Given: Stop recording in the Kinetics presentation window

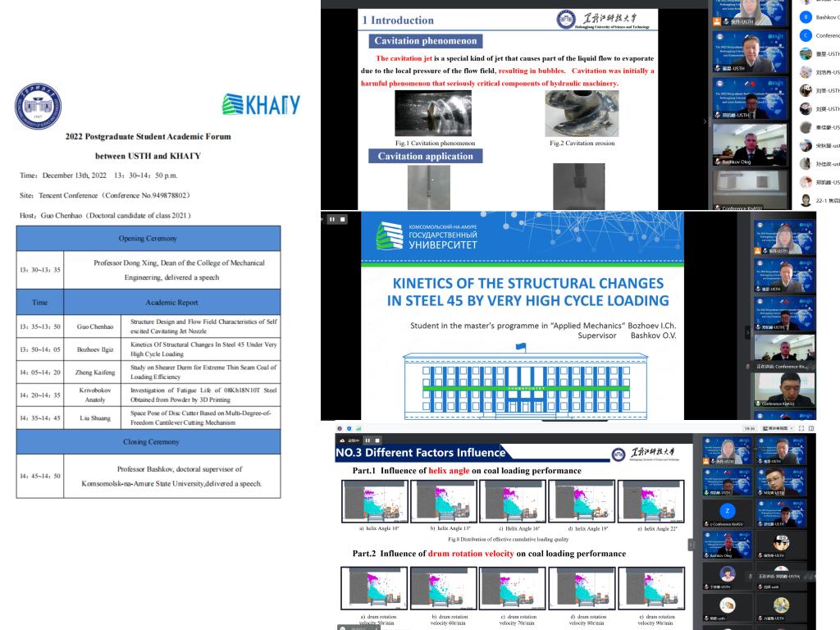Looking at the screenshot, I should pos(343,219).
